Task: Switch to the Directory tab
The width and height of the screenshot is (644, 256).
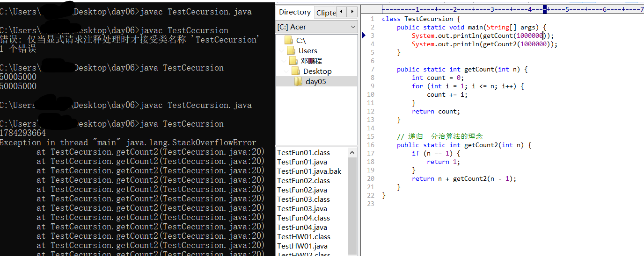Action: (295, 12)
